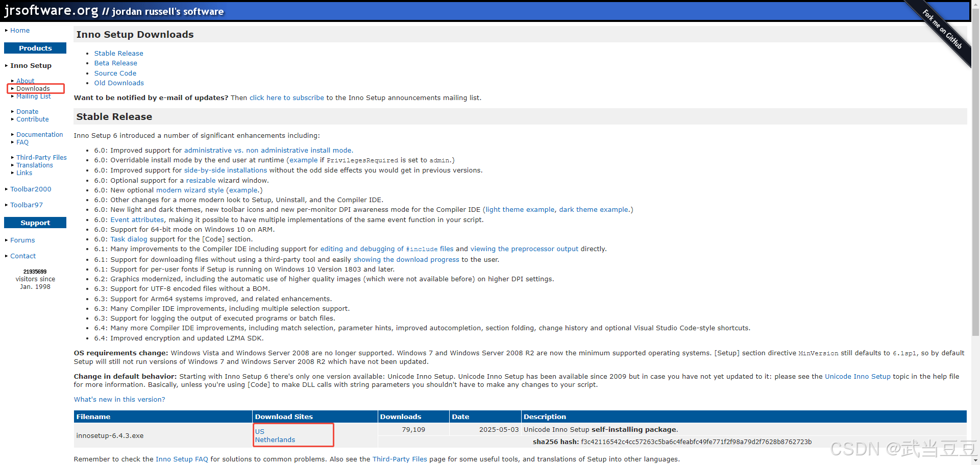This screenshot has height=465, width=980.
Task: Select Downloads in the sidebar
Action: 33,89
